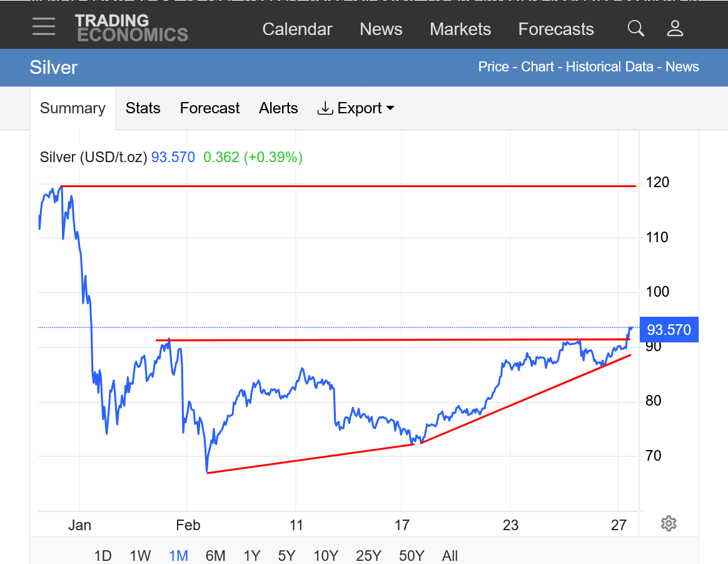Show the All time range
Image resolution: width=728 pixels, height=564 pixels.
(x=450, y=555)
